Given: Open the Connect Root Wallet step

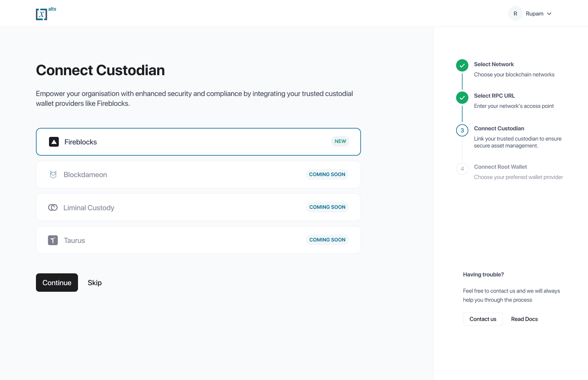Looking at the screenshot, I should [x=500, y=167].
